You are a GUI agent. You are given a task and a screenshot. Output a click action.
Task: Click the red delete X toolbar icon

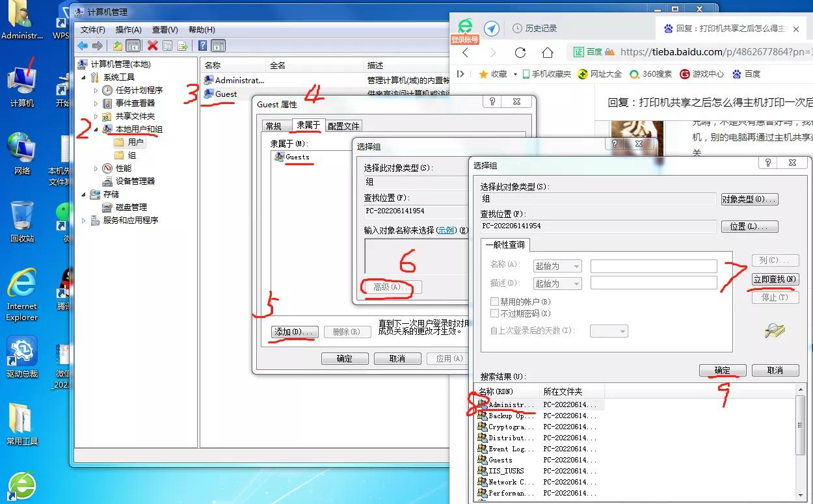(x=153, y=46)
